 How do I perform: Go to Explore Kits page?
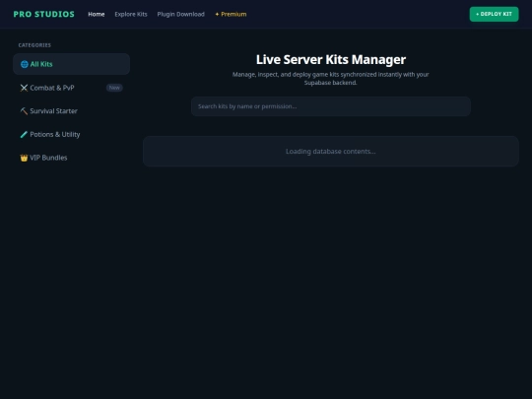tap(131, 14)
